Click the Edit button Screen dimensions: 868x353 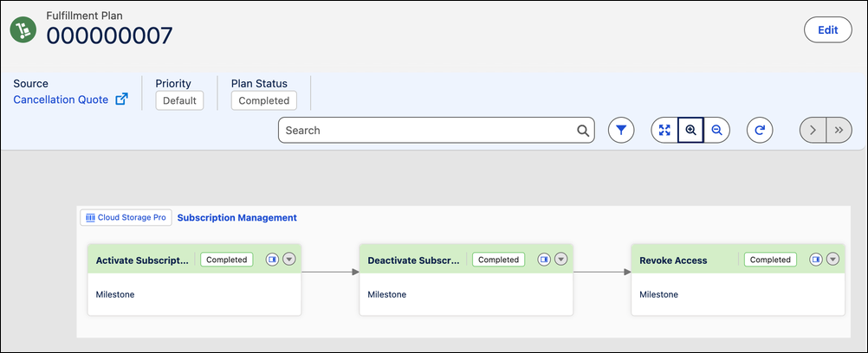[x=827, y=30]
